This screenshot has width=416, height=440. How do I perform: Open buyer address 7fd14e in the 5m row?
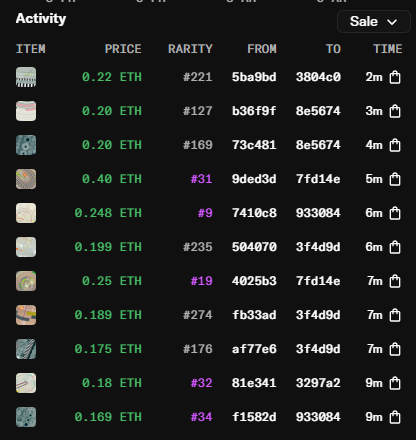318,179
